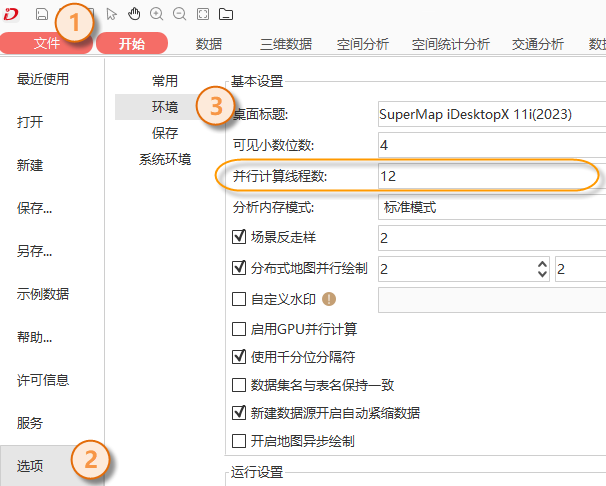The width and height of the screenshot is (606, 486).
Task: Switch to the 空间分析 ribbon tab
Action: [x=360, y=44]
